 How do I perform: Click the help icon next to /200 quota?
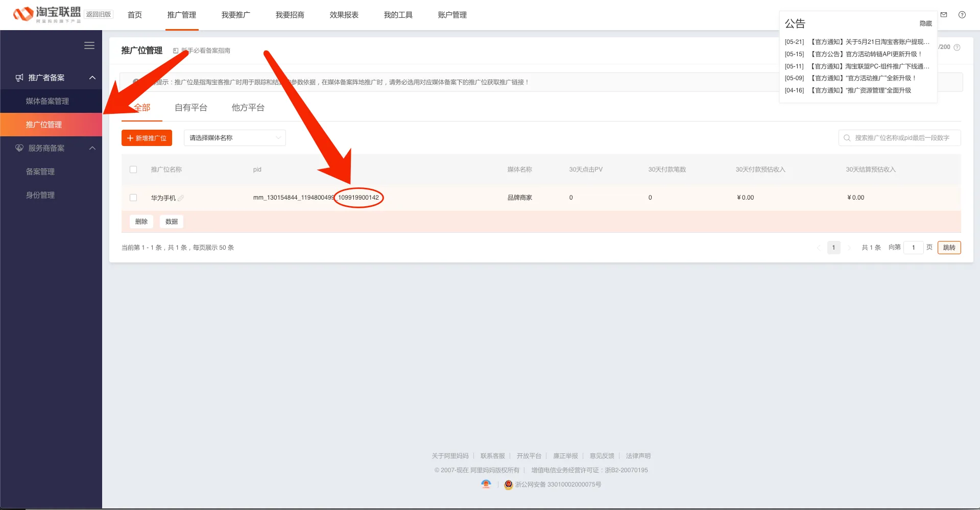click(x=957, y=47)
